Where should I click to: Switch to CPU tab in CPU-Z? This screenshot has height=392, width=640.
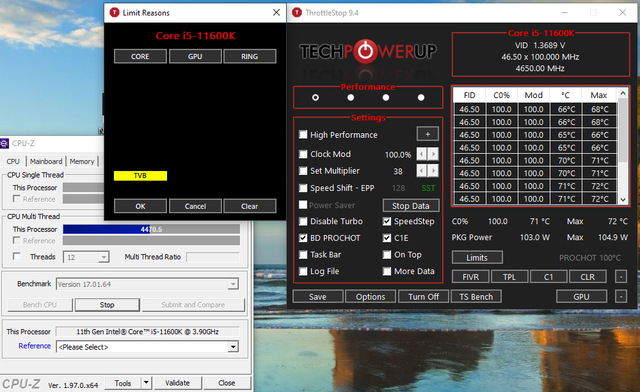pyautogui.click(x=13, y=161)
